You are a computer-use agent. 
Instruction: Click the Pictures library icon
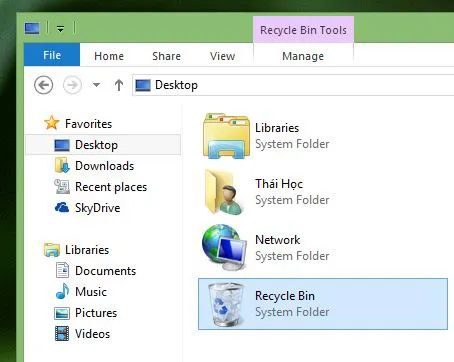click(x=62, y=313)
